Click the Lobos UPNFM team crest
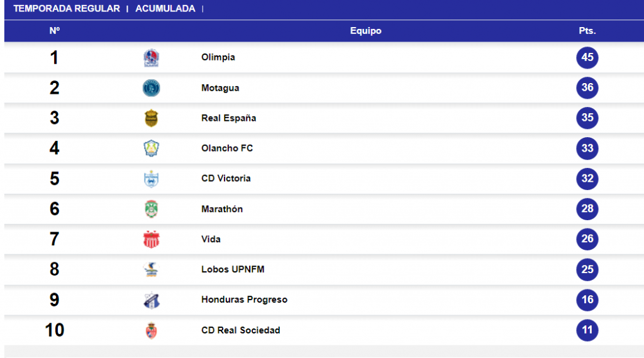Image resolution: width=644 pixels, height=358 pixels. pos(151,270)
